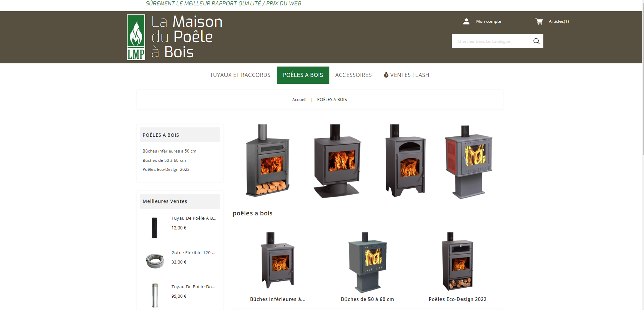Open Bûches de 50 à 60 cm sidebar link

(164, 160)
